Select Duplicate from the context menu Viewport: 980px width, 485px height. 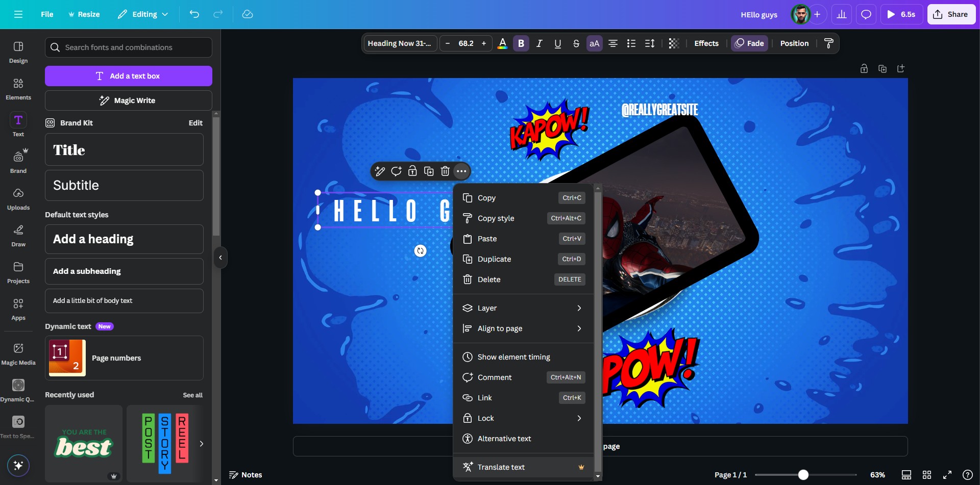click(523, 259)
